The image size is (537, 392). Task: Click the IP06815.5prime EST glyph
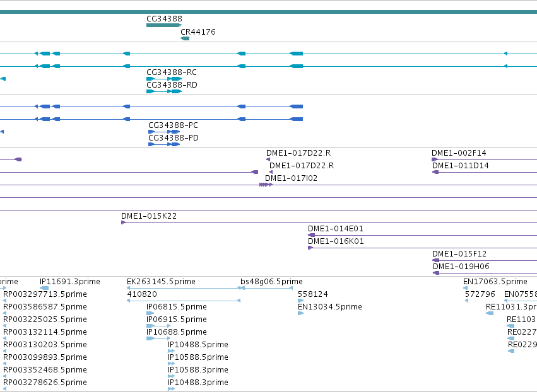click(x=150, y=313)
